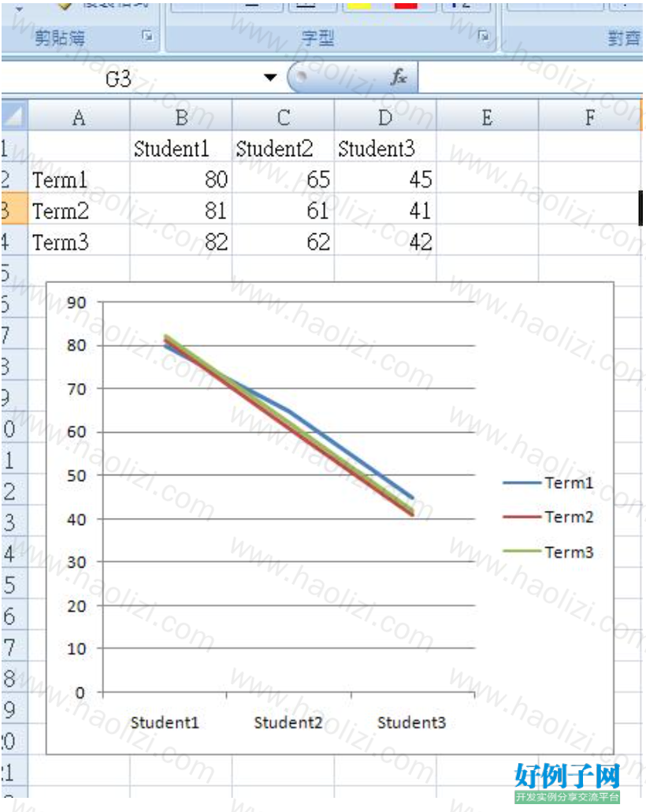Click cell containing Student1
The height and width of the screenshot is (812, 646).
pos(181,147)
